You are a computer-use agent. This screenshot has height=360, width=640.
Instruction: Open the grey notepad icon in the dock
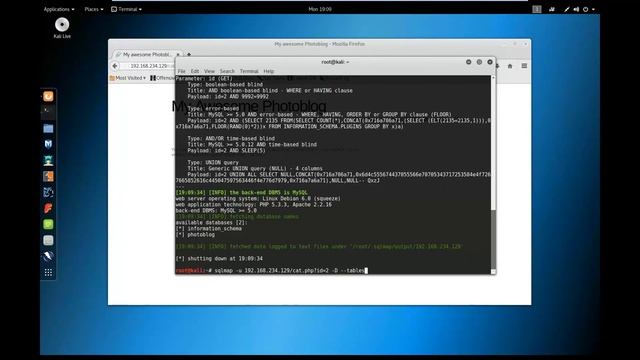48,240
